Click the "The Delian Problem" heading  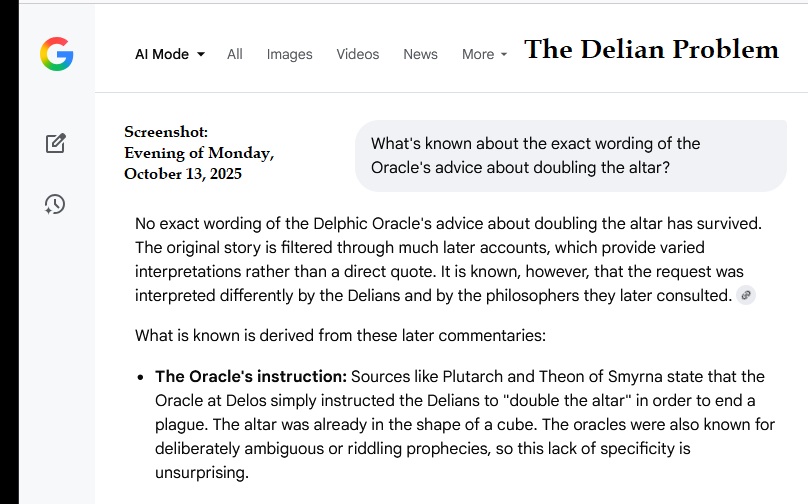tap(651, 49)
